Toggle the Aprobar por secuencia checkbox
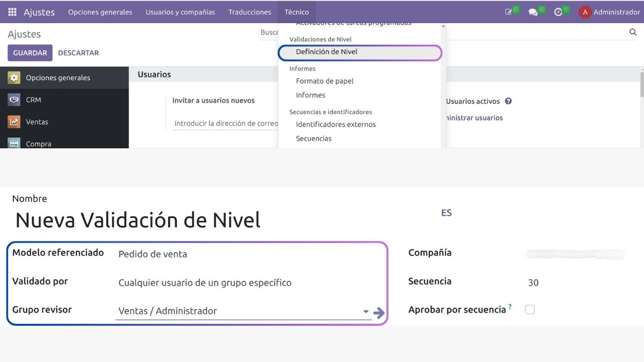Image resolution: width=644 pixels, height=362 pixels. coord(530,310)
